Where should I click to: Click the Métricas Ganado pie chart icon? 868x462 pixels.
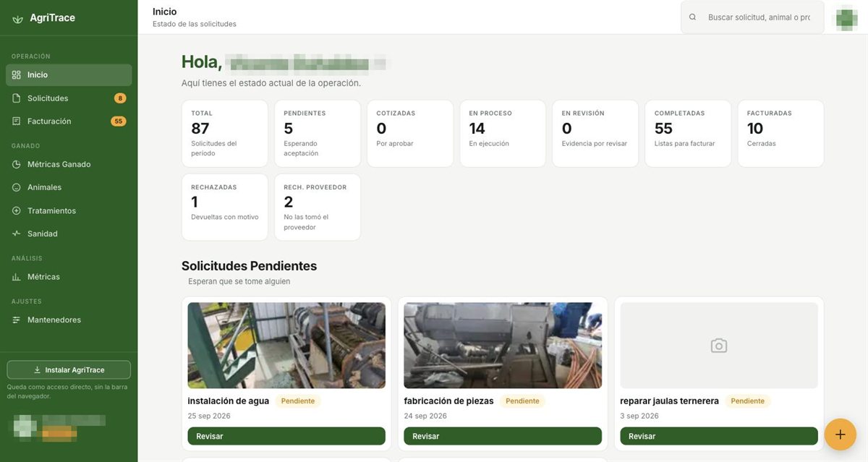click(17, 165)
